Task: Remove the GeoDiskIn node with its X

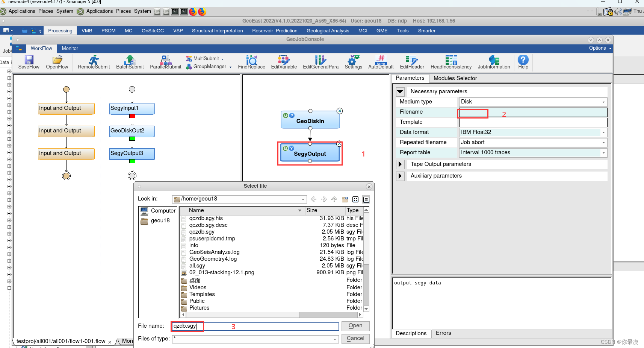Action: pyautogui.click(x=340, y=111)
